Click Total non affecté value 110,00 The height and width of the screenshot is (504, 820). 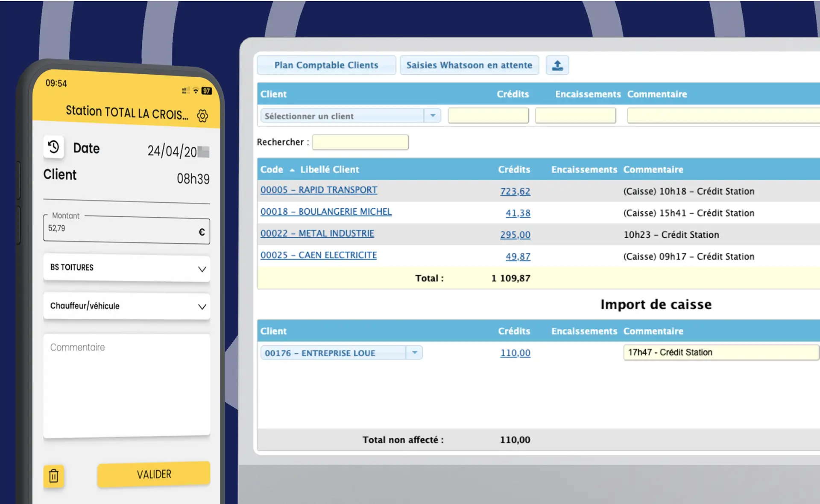click(515, 440)
